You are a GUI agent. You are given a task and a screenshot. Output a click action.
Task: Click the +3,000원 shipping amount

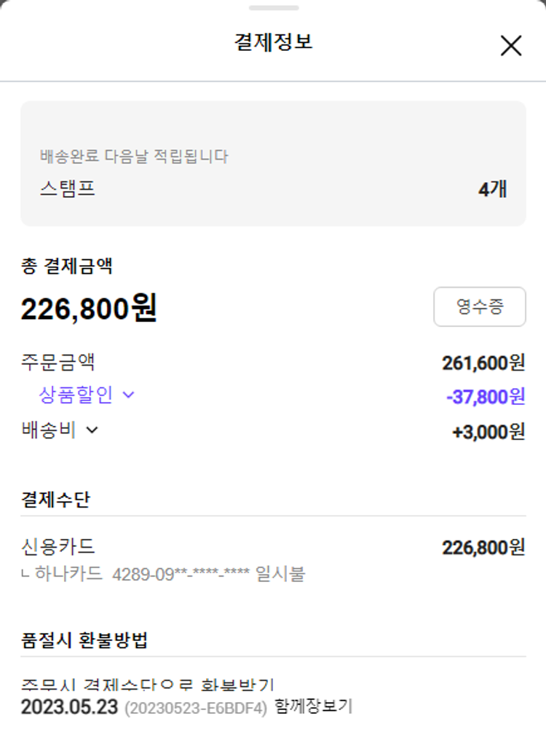(x=488, y=431)
